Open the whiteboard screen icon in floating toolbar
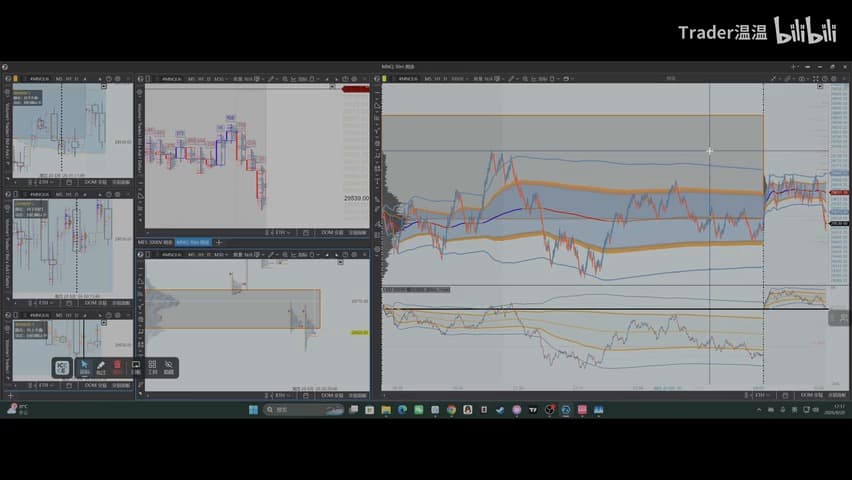 pos(135,367)
